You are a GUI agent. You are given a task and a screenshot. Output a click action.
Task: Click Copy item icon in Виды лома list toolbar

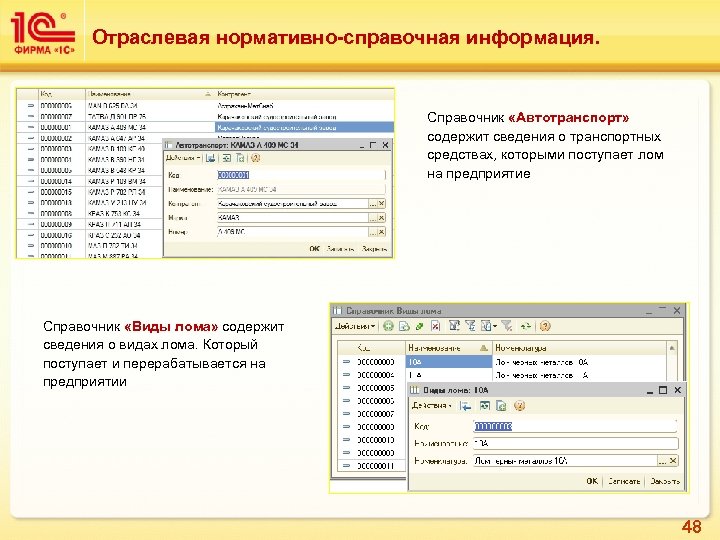(x=404, y=326)
